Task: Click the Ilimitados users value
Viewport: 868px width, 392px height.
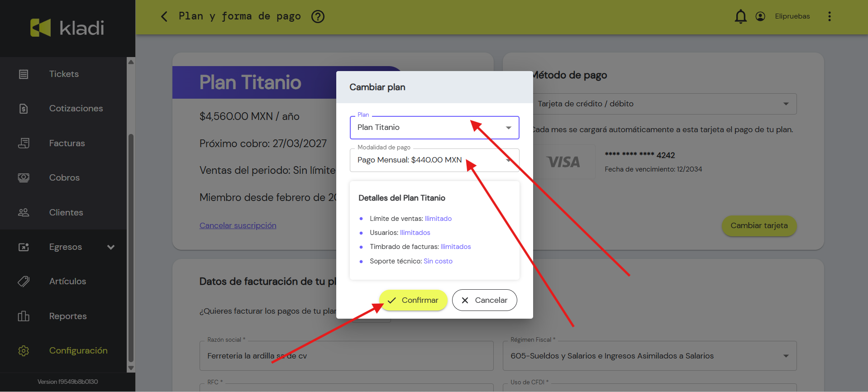Action: click(415, 233)
